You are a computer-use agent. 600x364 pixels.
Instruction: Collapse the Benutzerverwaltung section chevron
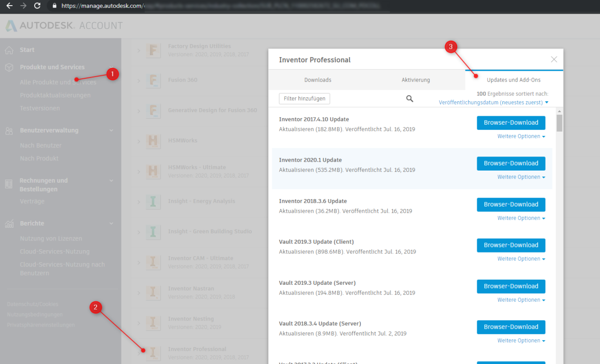[111, 131]
